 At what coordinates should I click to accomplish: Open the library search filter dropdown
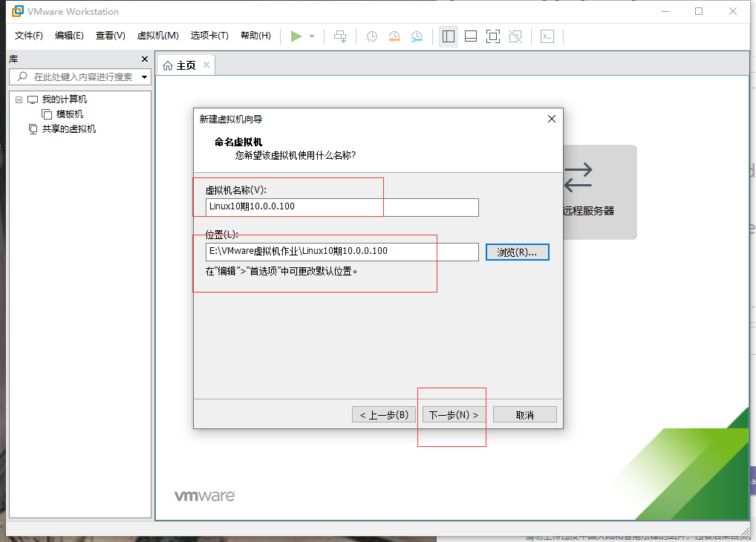coord(144,76)
